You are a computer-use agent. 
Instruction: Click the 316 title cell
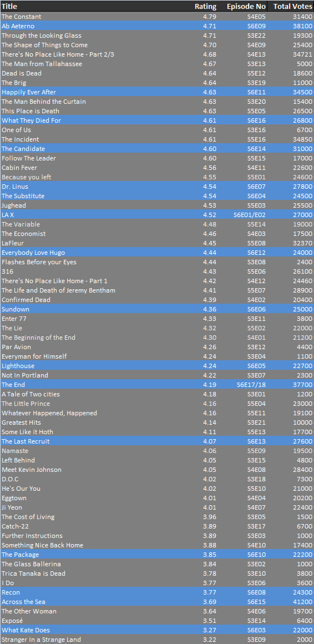pos(7,271)
